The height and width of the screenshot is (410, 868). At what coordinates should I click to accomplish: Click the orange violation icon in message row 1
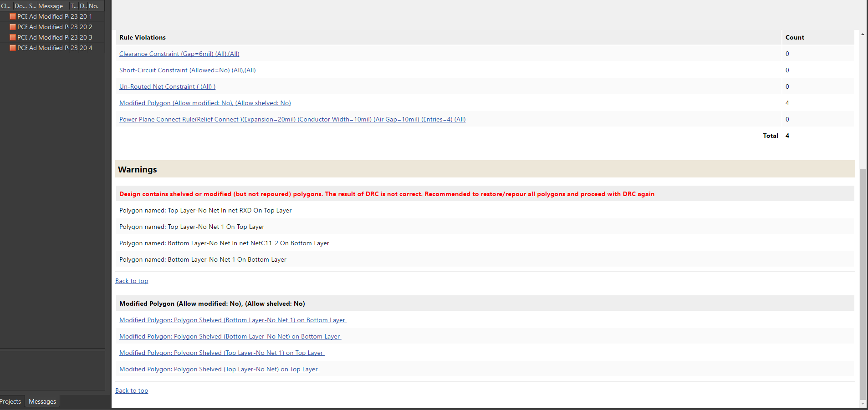[x=13, y=16]
